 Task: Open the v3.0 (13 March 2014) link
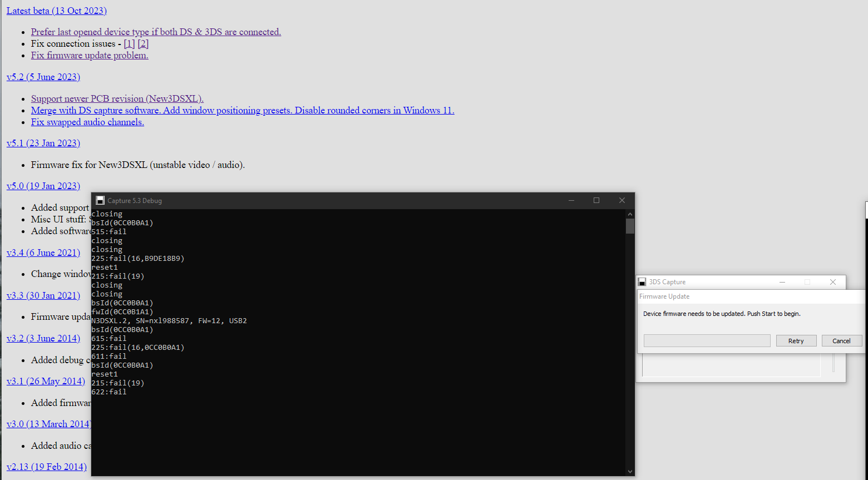(48, 424)
